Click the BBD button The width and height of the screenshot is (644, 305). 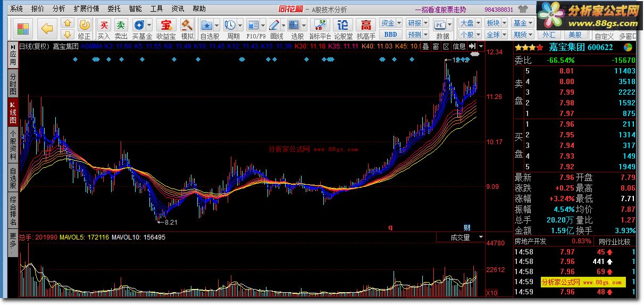(390, 35)
